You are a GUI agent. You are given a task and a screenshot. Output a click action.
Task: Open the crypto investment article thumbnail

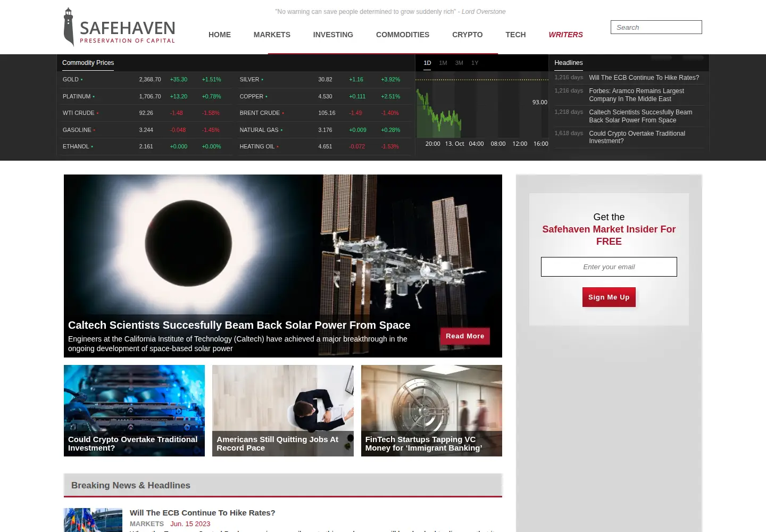pos(134,411)
